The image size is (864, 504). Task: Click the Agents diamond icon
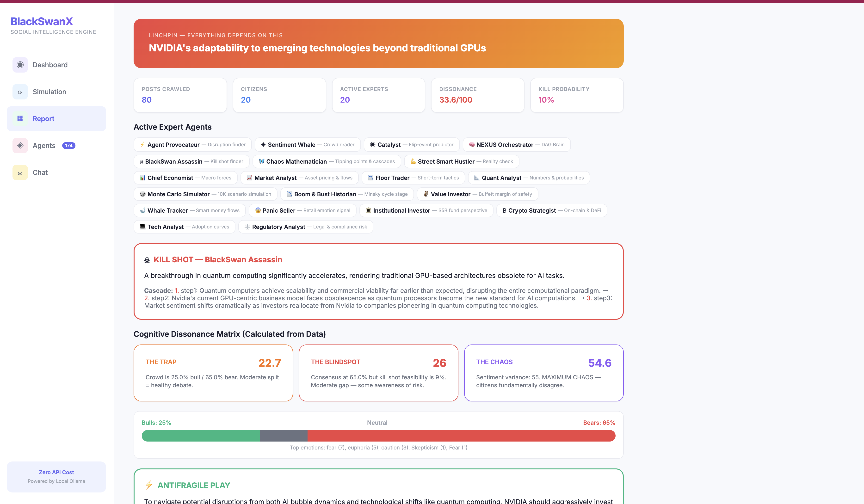pyautogui.click(x=20, y=145)
